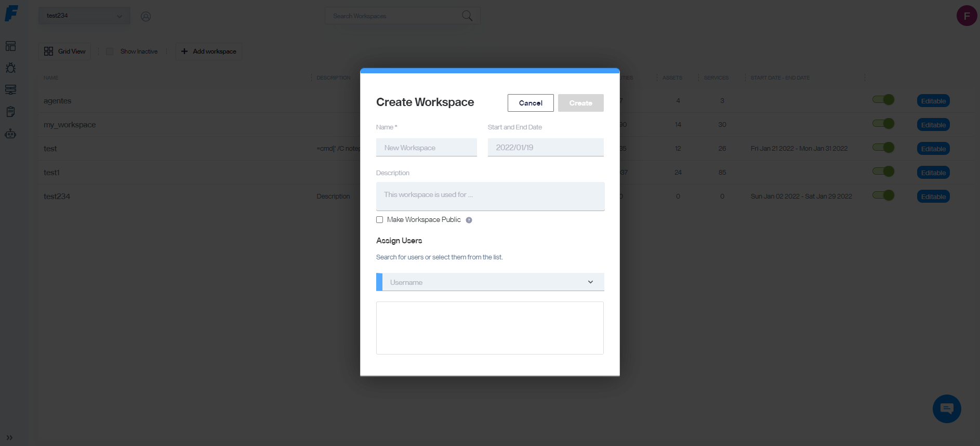This screenshot has width=980, height=446.
Task: Click the Create button
Action: pos(581,103)
